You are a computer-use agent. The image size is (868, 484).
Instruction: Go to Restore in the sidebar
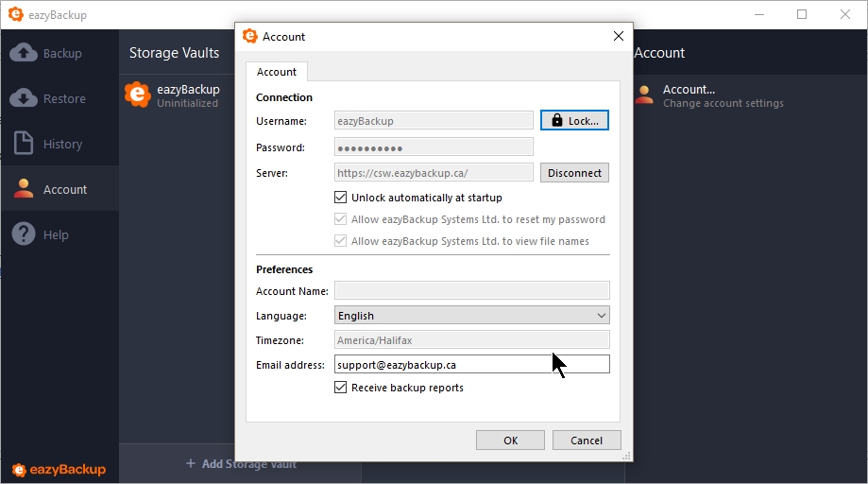tap(60, 98)
